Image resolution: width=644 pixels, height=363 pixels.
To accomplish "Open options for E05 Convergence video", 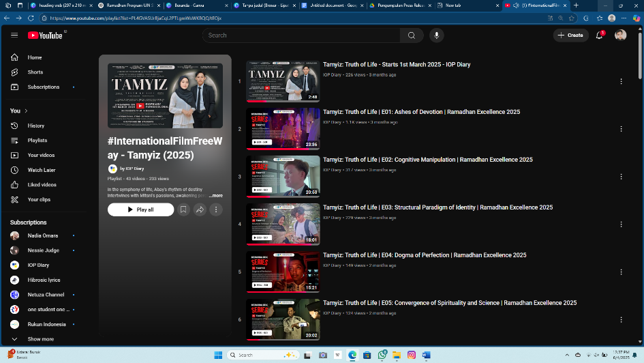I will tap(621, 320).
